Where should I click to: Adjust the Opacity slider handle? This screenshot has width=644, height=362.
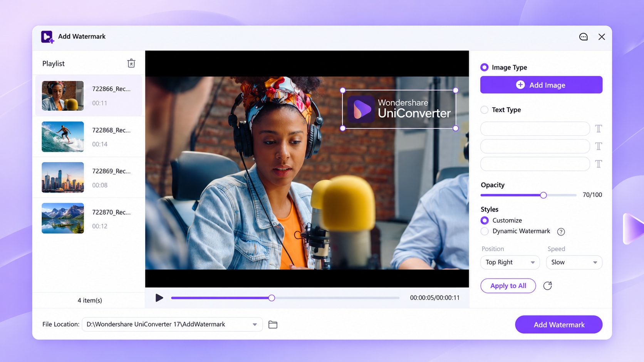pyautogui.click(x=543, y=195)
